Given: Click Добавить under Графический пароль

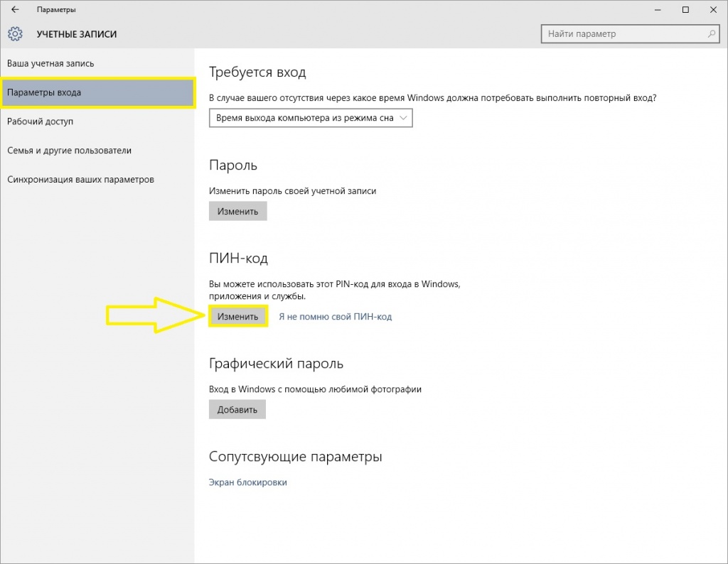Looking at the screenshot, I should [237, 409].
